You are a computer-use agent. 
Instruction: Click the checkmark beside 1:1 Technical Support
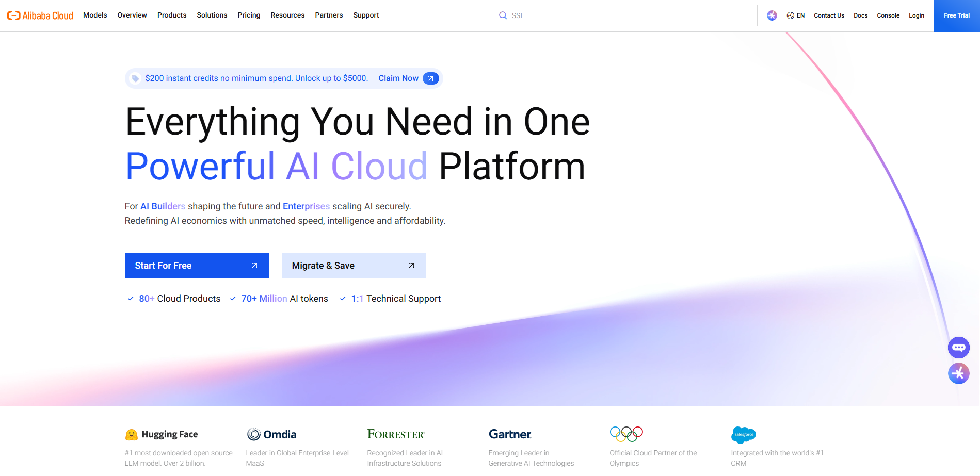[343, 299]
